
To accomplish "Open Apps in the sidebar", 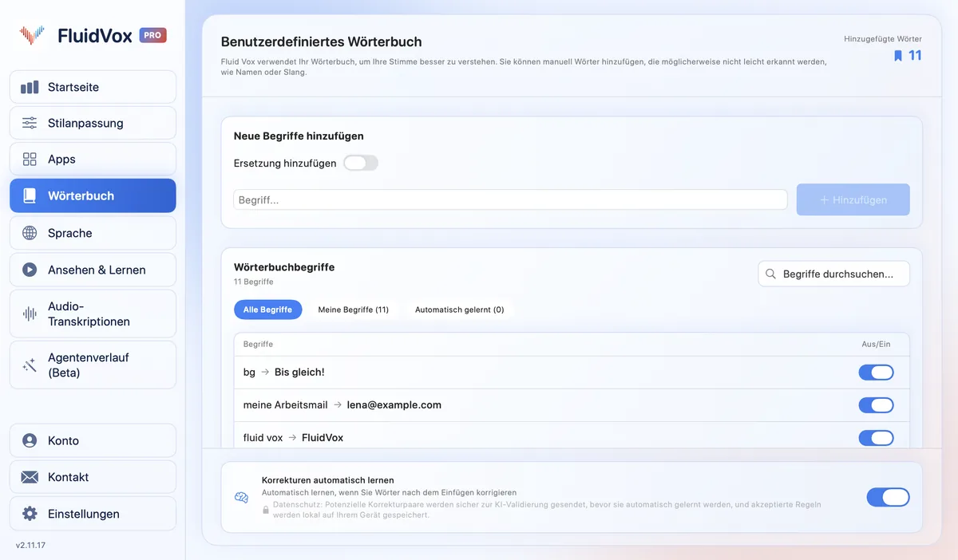I will click(x=93, y=159).
